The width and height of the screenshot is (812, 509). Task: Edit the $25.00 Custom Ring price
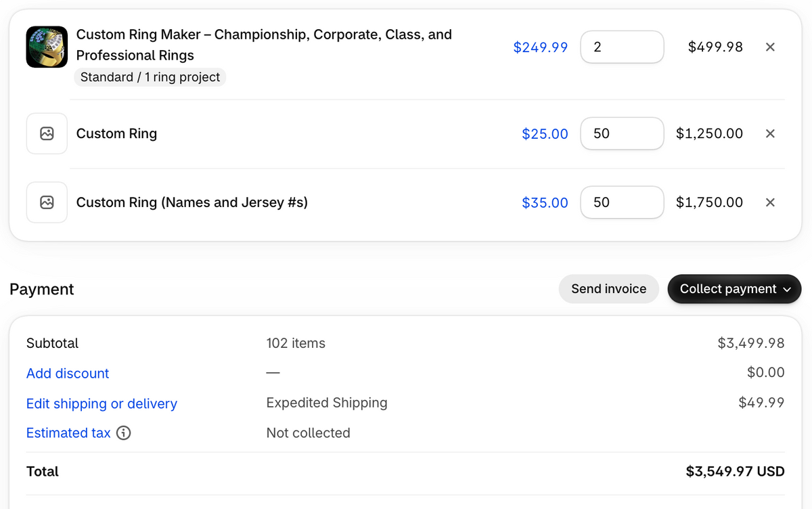[545, 134]
